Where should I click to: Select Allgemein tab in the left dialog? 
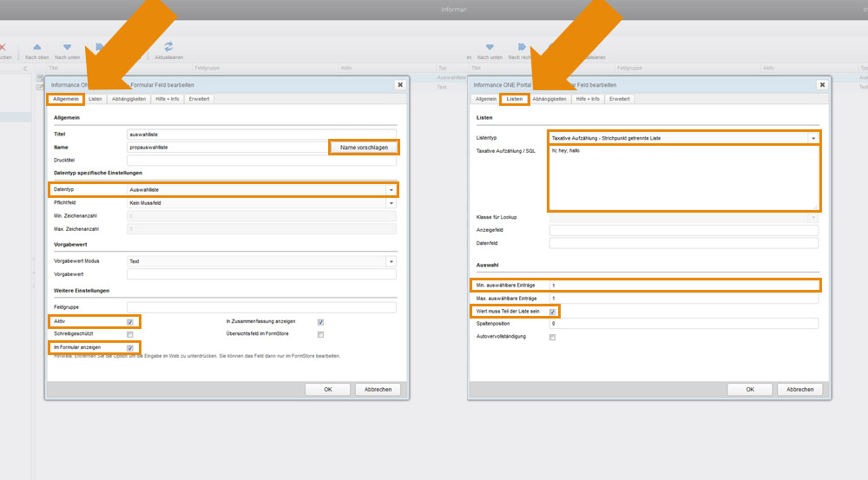(x=66, y=99)
